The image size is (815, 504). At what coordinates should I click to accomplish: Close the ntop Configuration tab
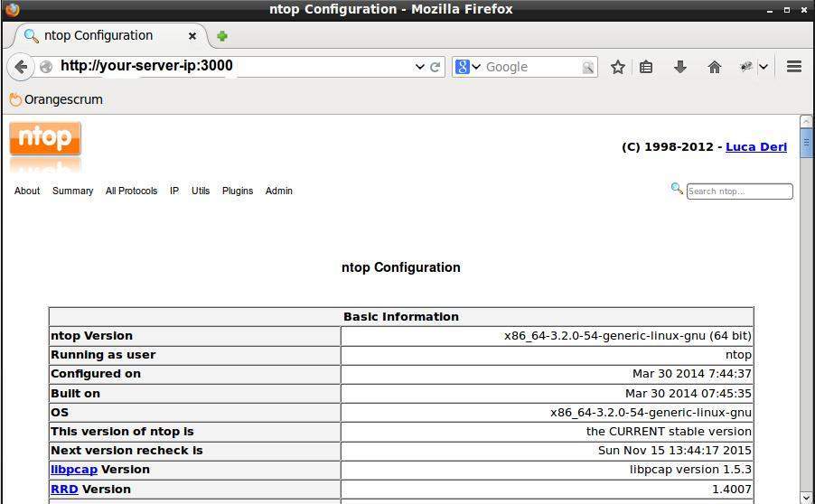pyautogui.click(x=192, y=36)
